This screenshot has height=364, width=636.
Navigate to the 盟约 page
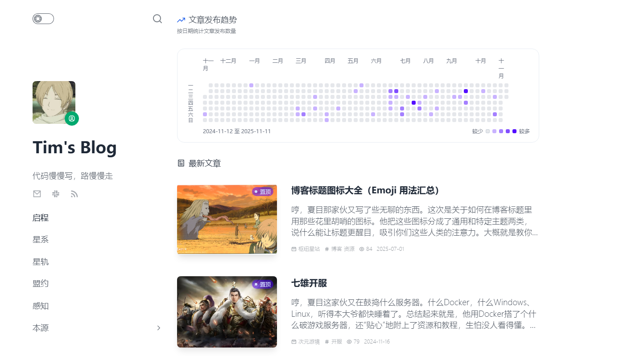point(41,284)
